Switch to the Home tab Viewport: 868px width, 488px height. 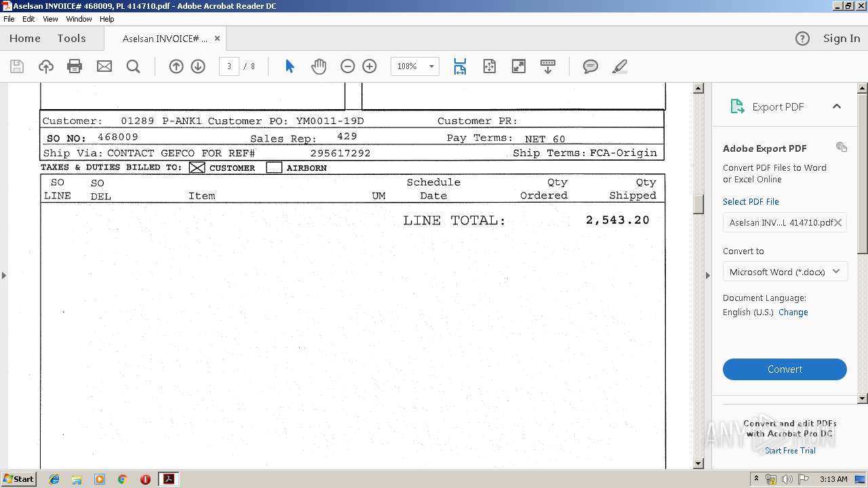(x=25, y=39)
